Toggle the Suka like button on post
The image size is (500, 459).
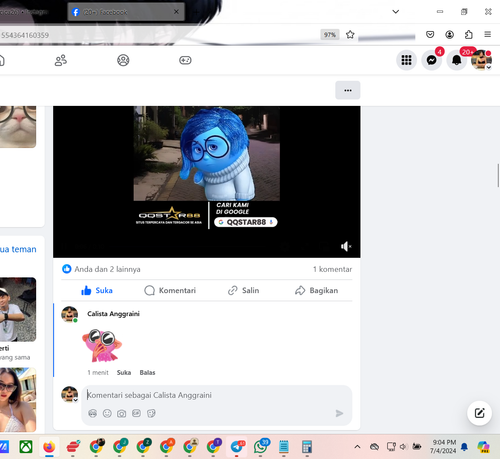[x=97, y=290]
